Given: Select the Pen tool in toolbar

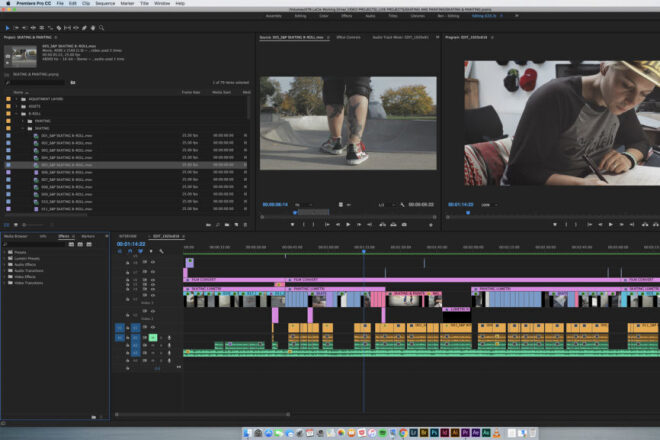Looking at the screenshot, I should (84, 28).
